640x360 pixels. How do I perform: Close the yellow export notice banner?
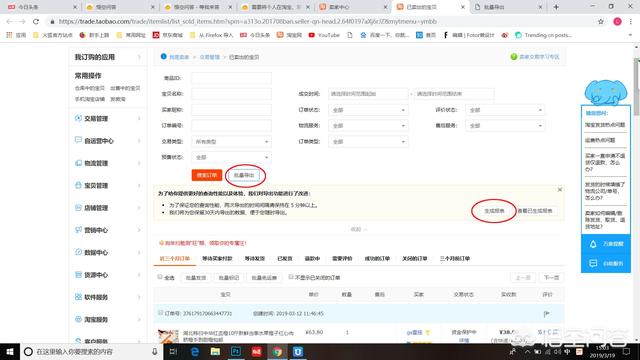tap(560, 189)
